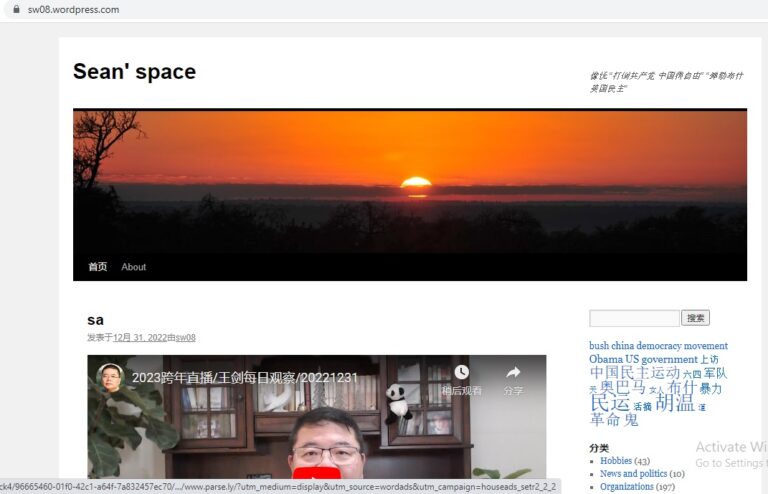Click the sunset header banner image
Image resolution: width=768 pixels, height=494 pixels.
point(409,180)
